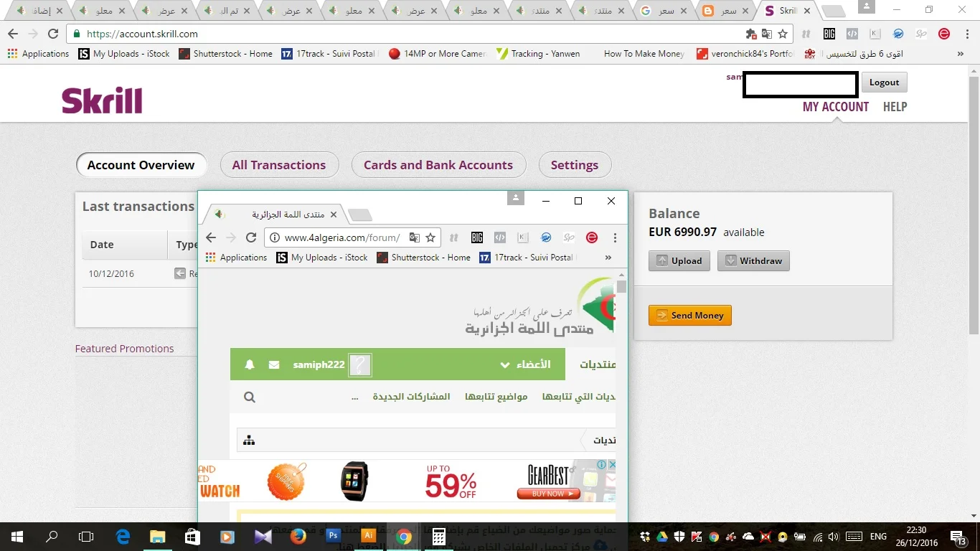
Task: Show hidden bookmarks in popup window
Action: [608, 258]
